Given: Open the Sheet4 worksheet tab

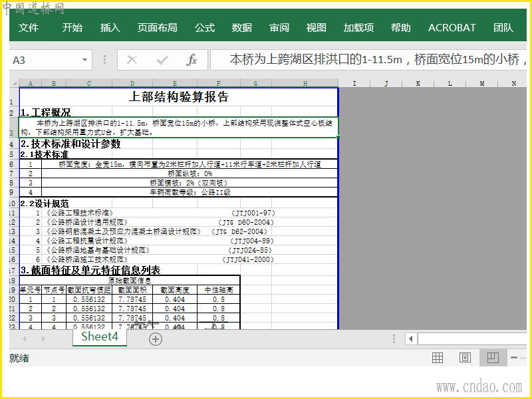Looking at the screenshot, I should click(x=100, y=337).
